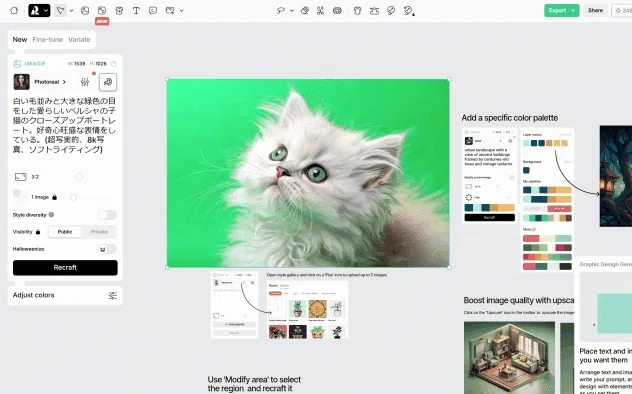Click the lock icon next to Visibility

click(38, 232)
